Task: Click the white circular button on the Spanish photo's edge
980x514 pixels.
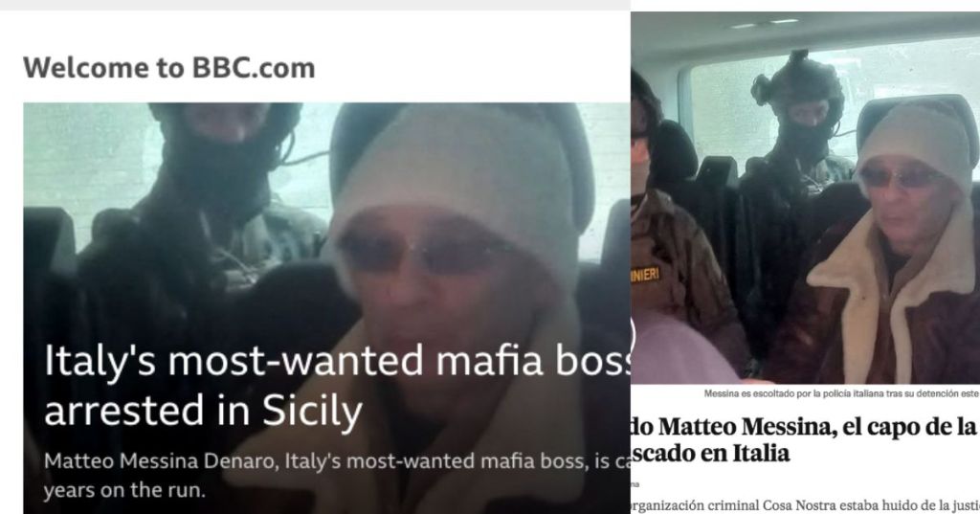Action: [x=633, y=335]
